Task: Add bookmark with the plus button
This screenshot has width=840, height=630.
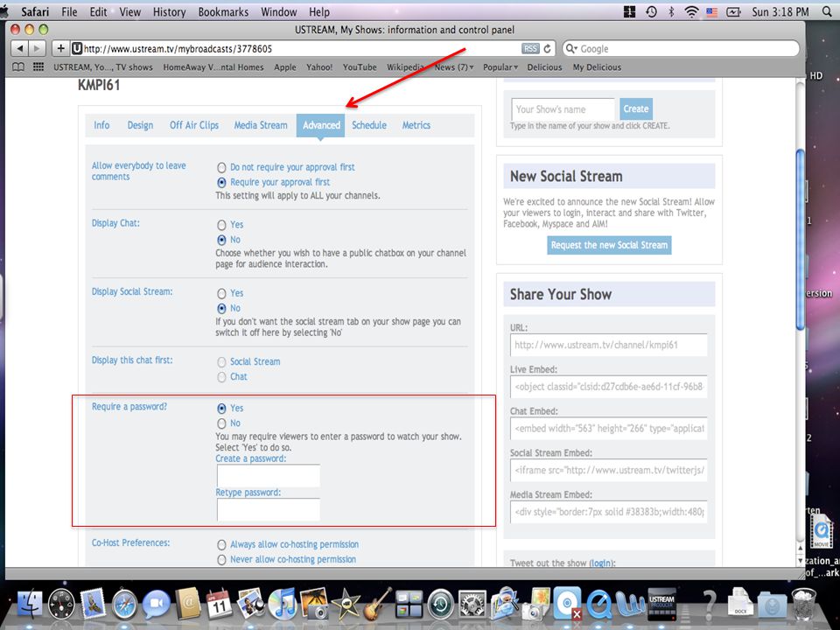Action: click(x=60, y=49)
